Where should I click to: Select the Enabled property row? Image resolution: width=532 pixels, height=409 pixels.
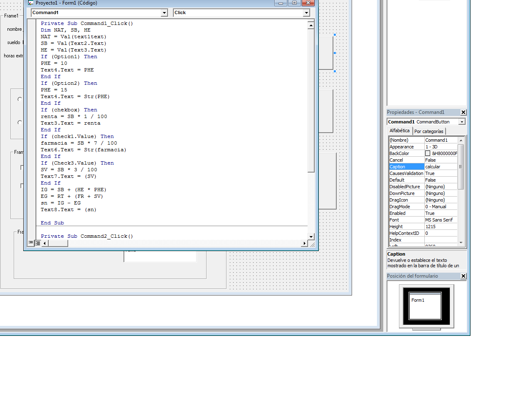point(423,213)
